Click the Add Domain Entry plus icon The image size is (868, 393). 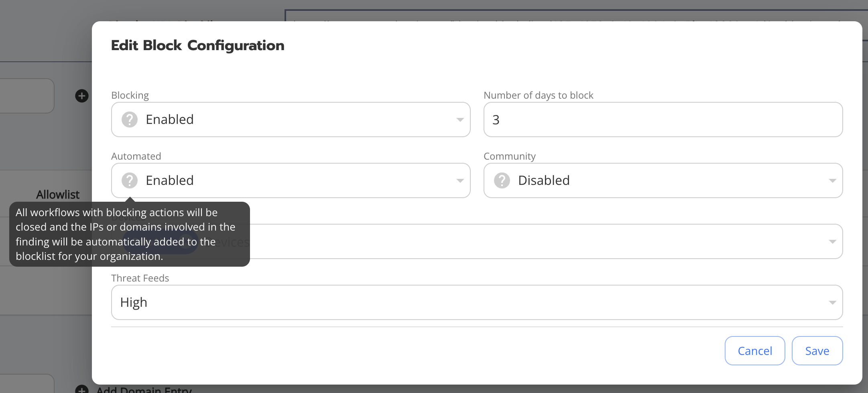point(82,389)
